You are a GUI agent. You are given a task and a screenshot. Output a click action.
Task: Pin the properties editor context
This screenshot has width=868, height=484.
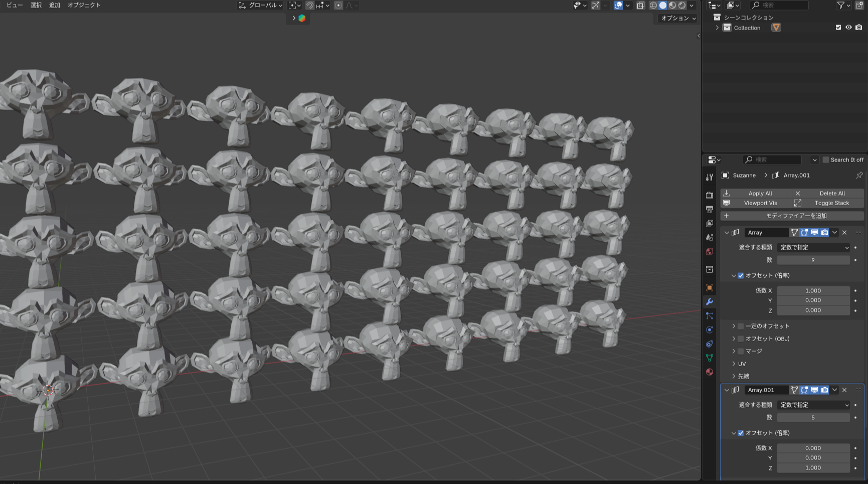pos(859,175)
